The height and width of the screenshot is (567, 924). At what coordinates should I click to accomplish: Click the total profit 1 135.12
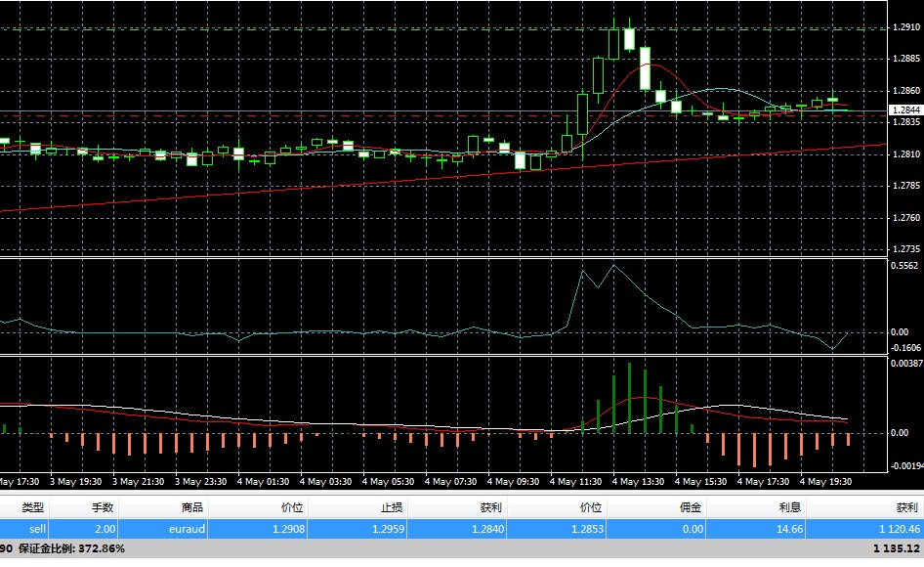pos(897,548)
